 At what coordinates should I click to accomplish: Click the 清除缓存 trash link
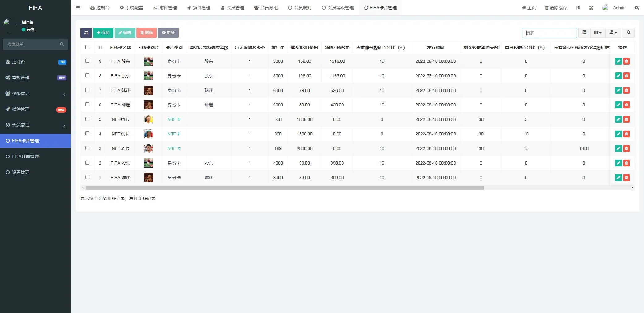[x=556, y=8]
